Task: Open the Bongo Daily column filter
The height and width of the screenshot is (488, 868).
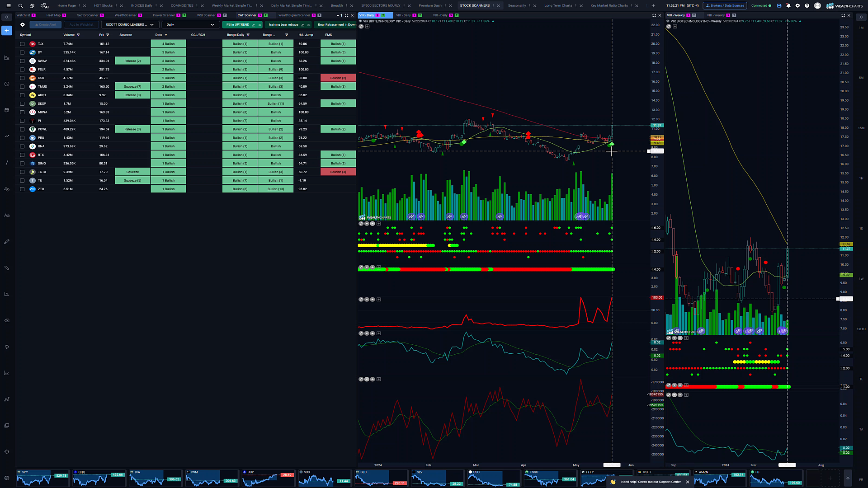Action: (248, 35)
